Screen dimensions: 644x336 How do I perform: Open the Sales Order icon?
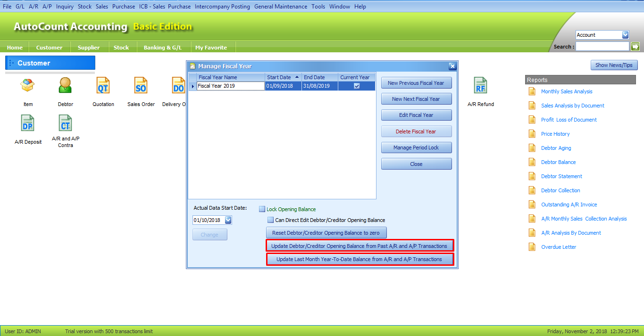pos(141,86)
